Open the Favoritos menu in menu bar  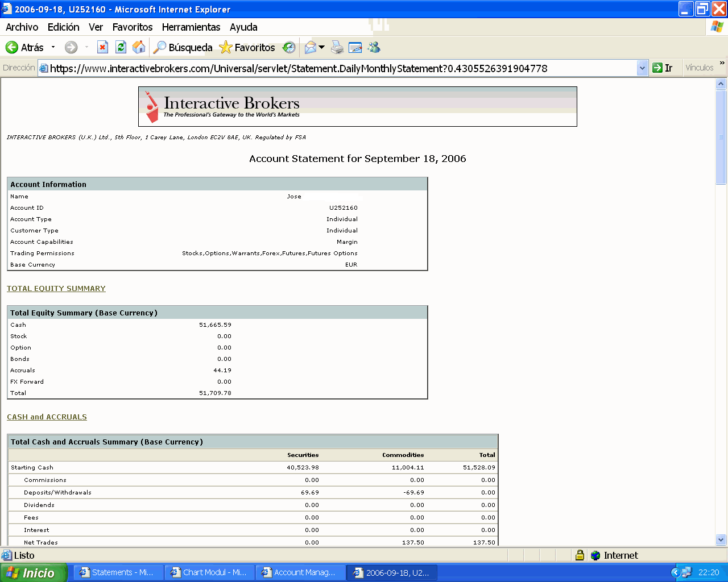133,27
